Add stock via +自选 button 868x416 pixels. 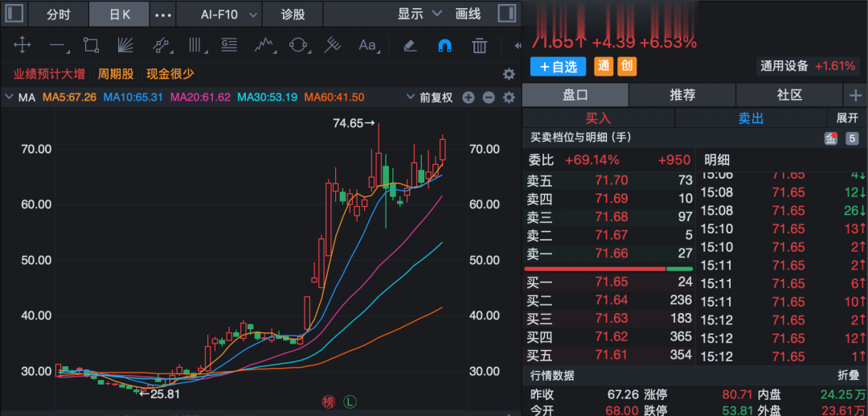tap(558, 67)
